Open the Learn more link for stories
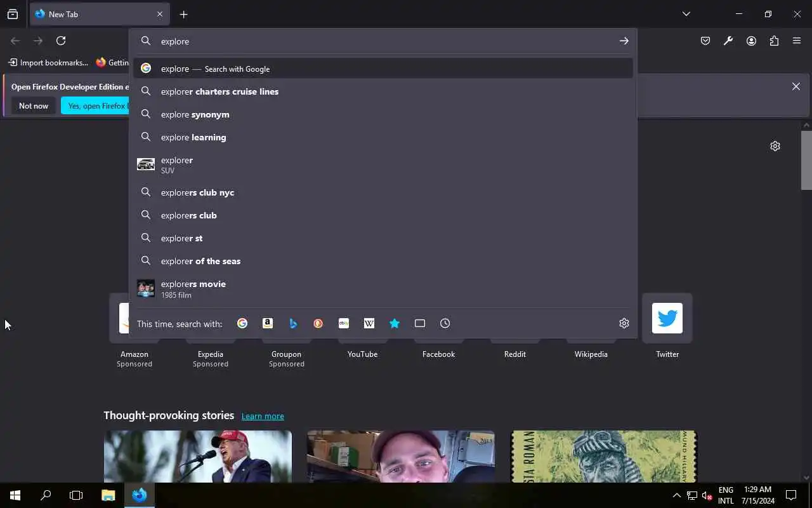 263,416
